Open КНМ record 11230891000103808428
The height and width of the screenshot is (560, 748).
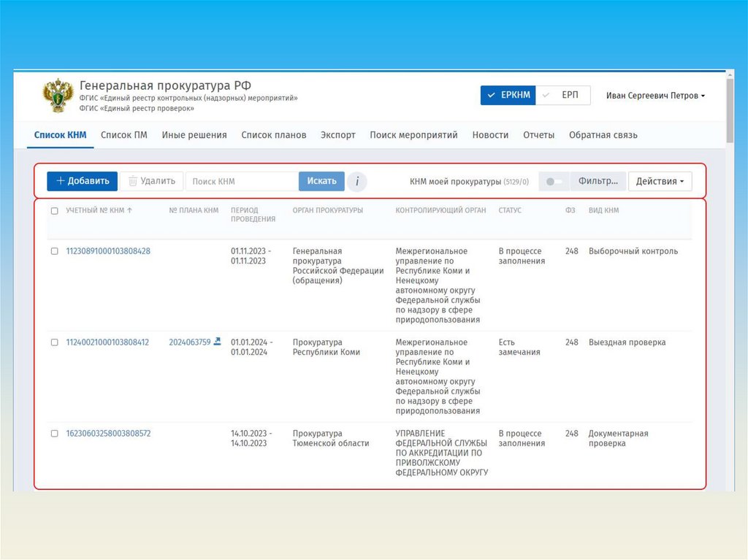pyautogui.click(x=108, y=251)
